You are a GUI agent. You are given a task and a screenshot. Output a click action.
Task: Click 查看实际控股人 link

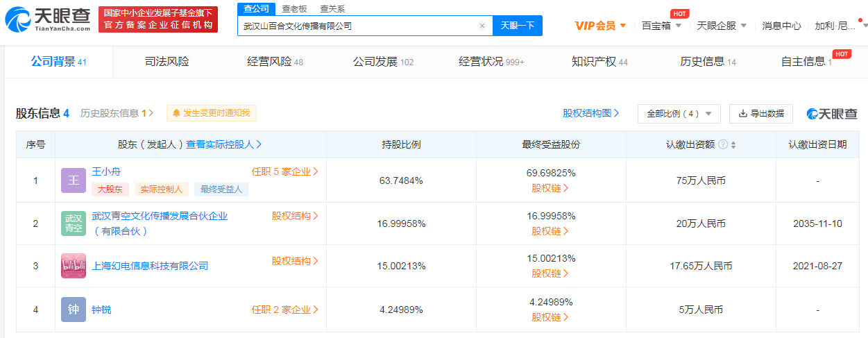click(x=223, y=144)
